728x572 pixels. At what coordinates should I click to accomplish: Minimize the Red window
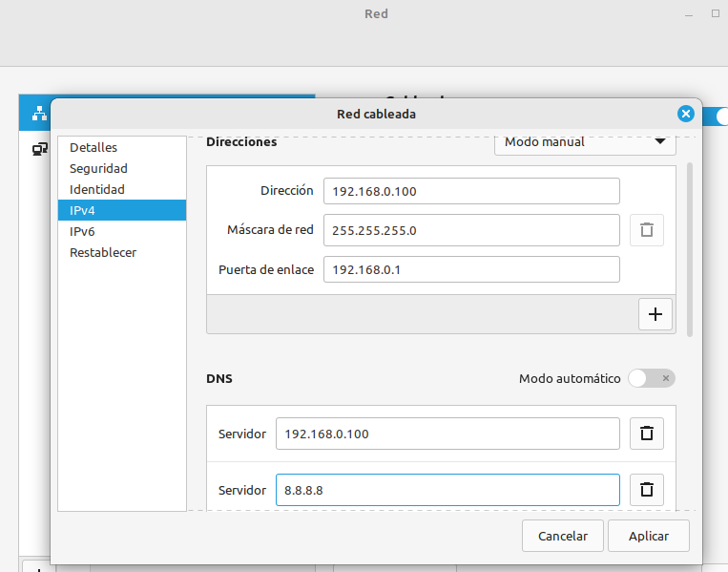[x=689, y=14]
